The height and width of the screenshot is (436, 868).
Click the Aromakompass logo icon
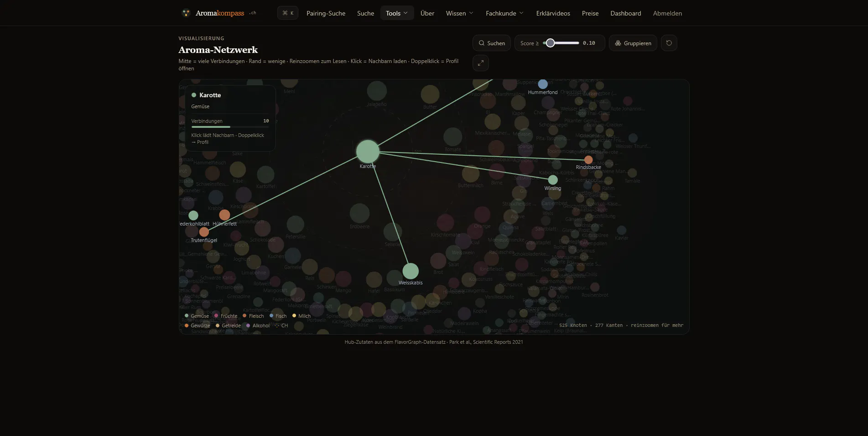(x=186, y=13)
